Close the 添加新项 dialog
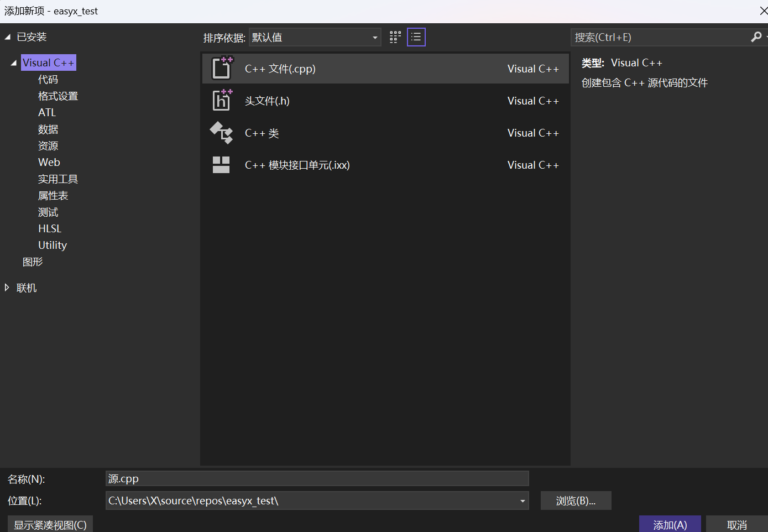The height and width of the screenshot is (532, 768). tap(763, 11)
